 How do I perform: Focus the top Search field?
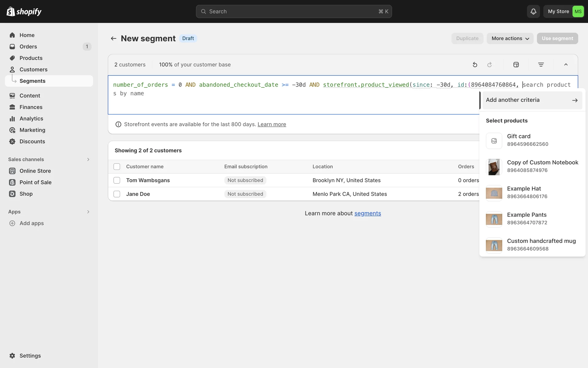tap(294, 11)
